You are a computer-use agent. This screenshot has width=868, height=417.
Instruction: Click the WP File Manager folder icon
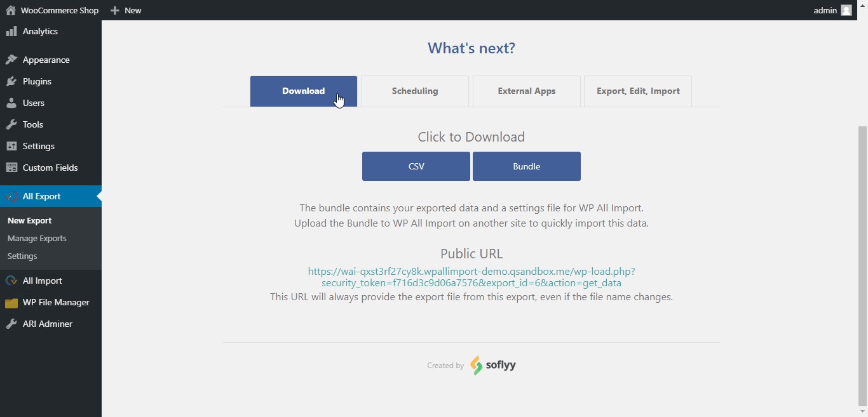click(x=11, y=302)
